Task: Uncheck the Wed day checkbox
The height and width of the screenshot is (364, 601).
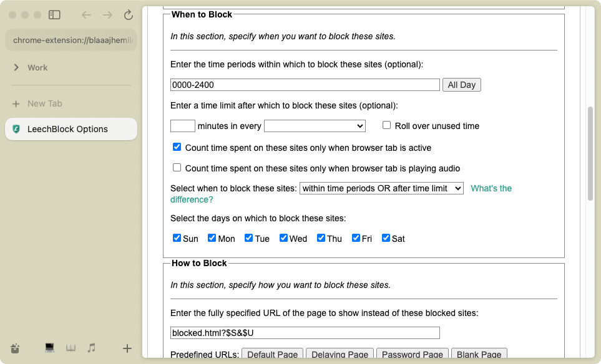Action: point(283,237)
